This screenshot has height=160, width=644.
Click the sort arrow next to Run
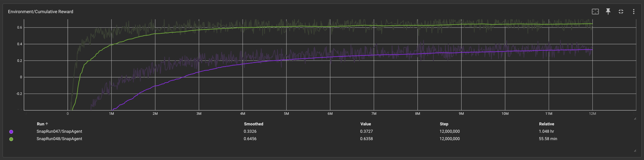coord(47,124)
